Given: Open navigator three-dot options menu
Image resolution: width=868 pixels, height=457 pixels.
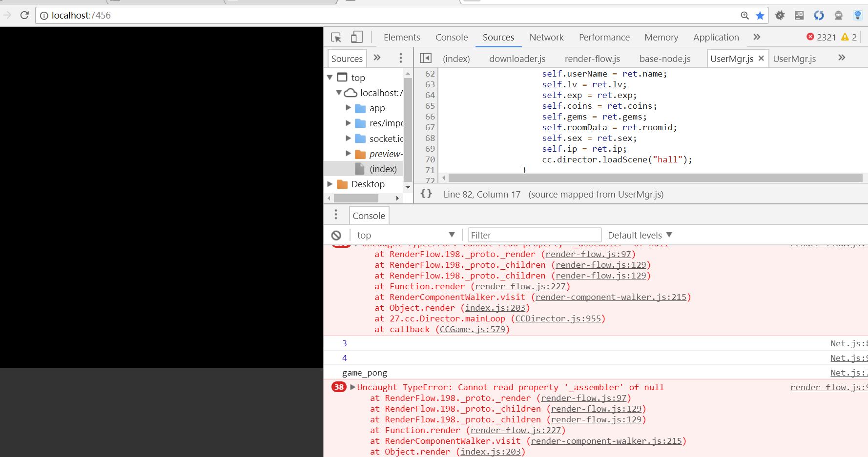Looking at the screenshot, I should pyautogui.click(x=401, y=58).
